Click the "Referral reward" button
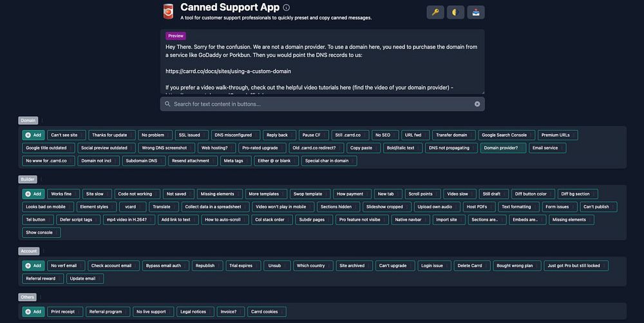This screenshot has width=644, height=323. coord(43,279)
